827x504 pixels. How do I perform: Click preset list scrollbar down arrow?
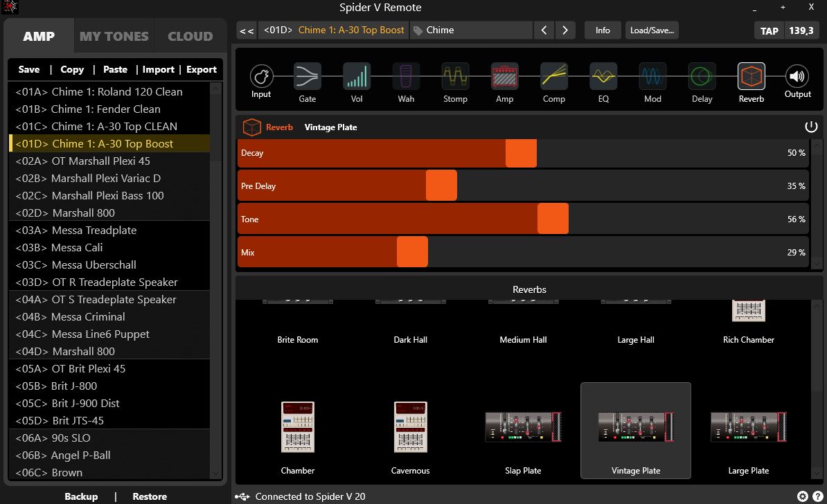pyautogui.click(x=215, y=474)
